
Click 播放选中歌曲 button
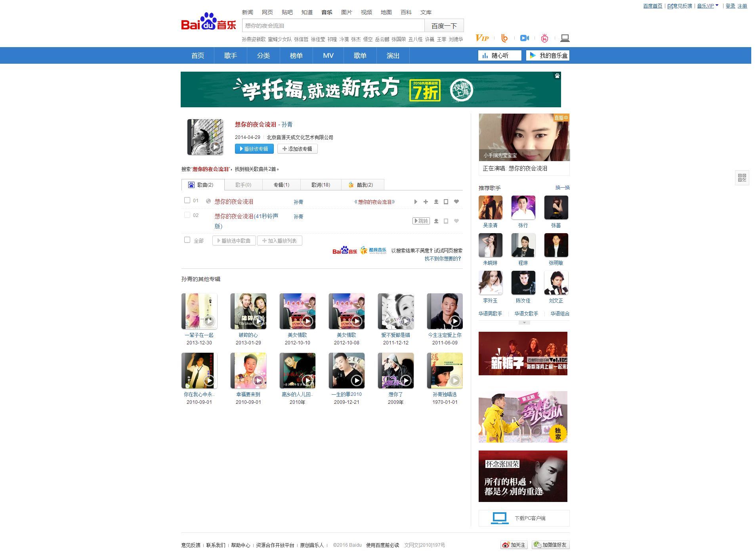point(234,241)
